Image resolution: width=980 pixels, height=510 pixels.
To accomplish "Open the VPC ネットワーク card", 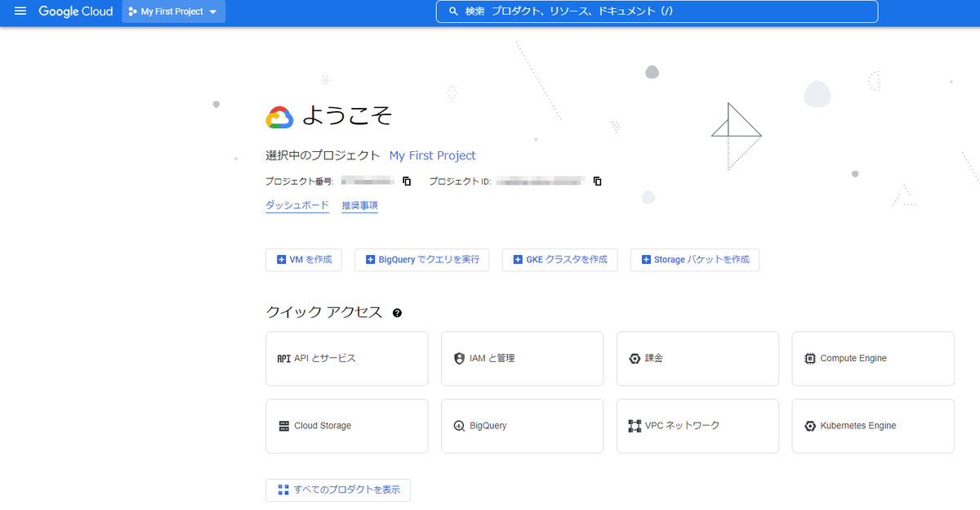I will (x=697, y=426).
